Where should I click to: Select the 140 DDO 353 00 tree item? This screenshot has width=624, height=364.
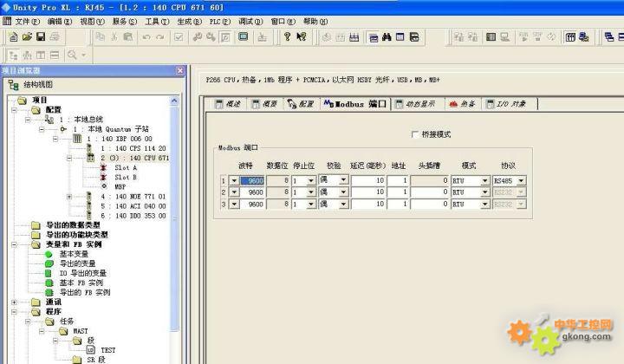133,216
